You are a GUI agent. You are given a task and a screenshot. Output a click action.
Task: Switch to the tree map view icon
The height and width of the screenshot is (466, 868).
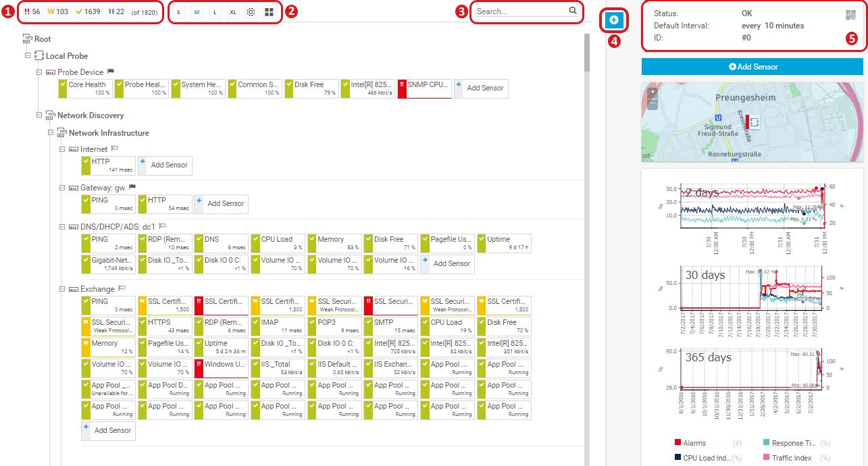pyautogui.click(x=269, y=12)
